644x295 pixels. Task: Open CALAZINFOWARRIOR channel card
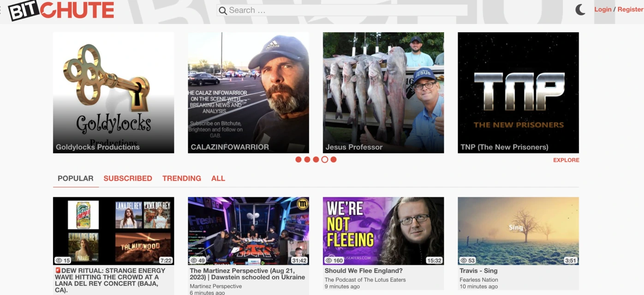click(x=248, y=93)
